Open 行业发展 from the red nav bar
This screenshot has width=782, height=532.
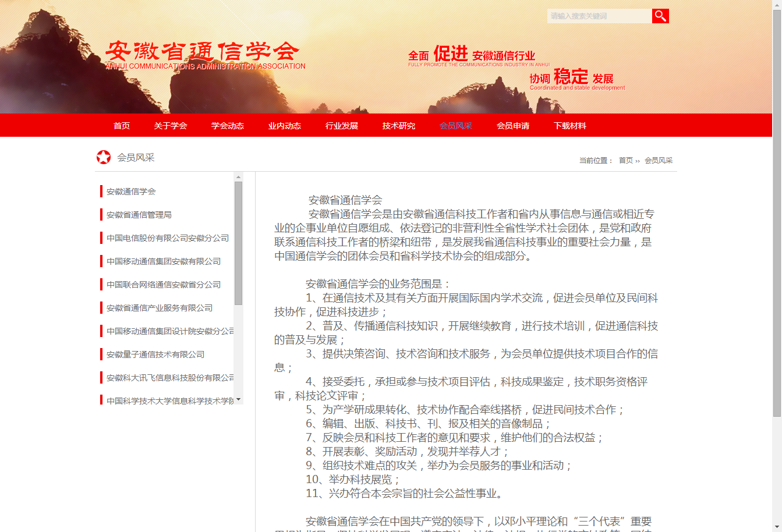[x=342, y=126]
